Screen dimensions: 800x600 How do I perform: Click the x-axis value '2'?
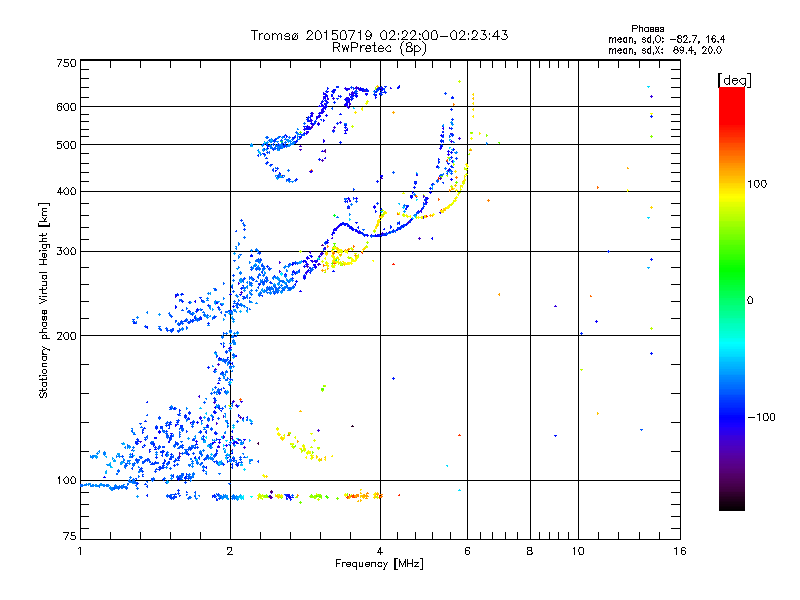[x=230, y=551]
